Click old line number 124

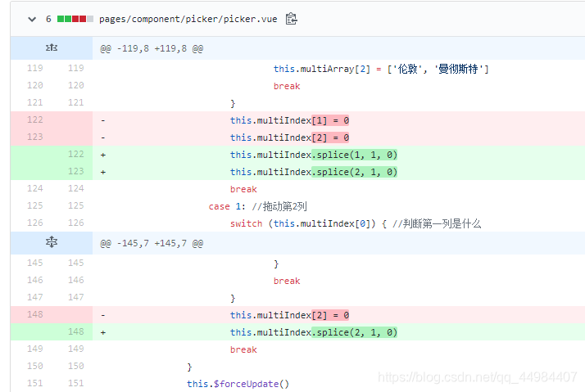[35, 188]
